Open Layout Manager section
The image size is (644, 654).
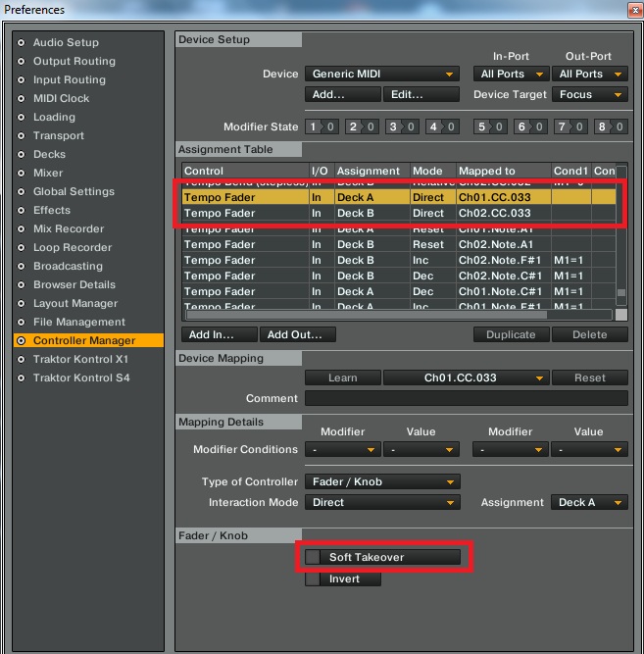[x=75, y=303]
